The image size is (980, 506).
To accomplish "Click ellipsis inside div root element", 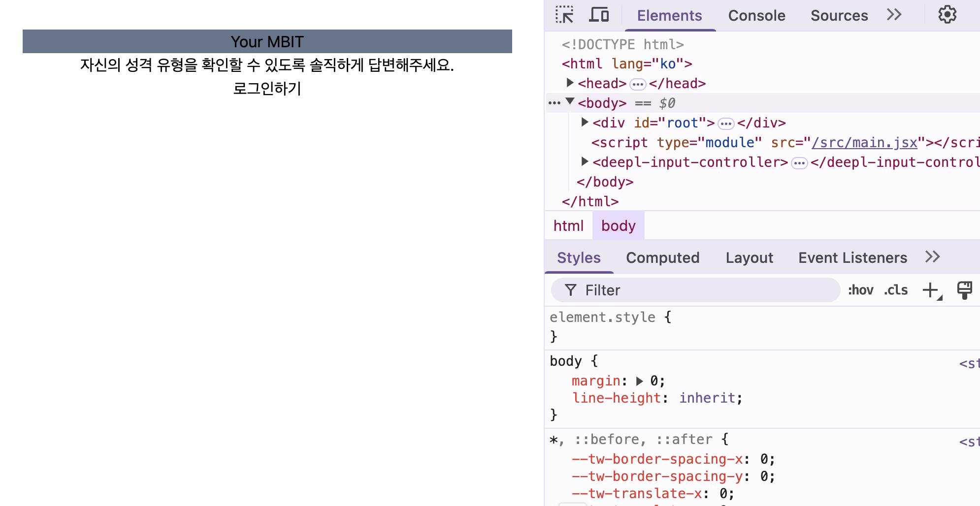I will pos(726,124).
